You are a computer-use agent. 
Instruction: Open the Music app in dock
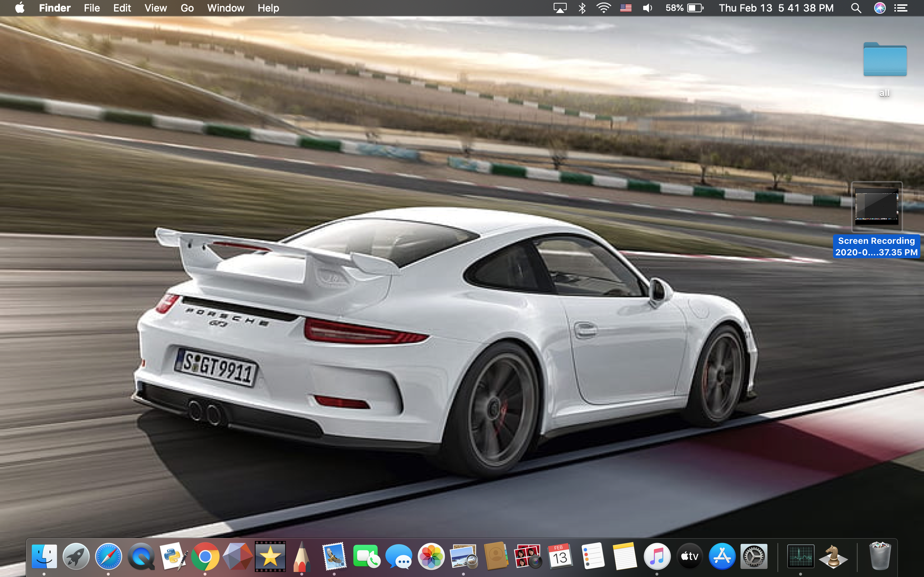pos(657,556)
